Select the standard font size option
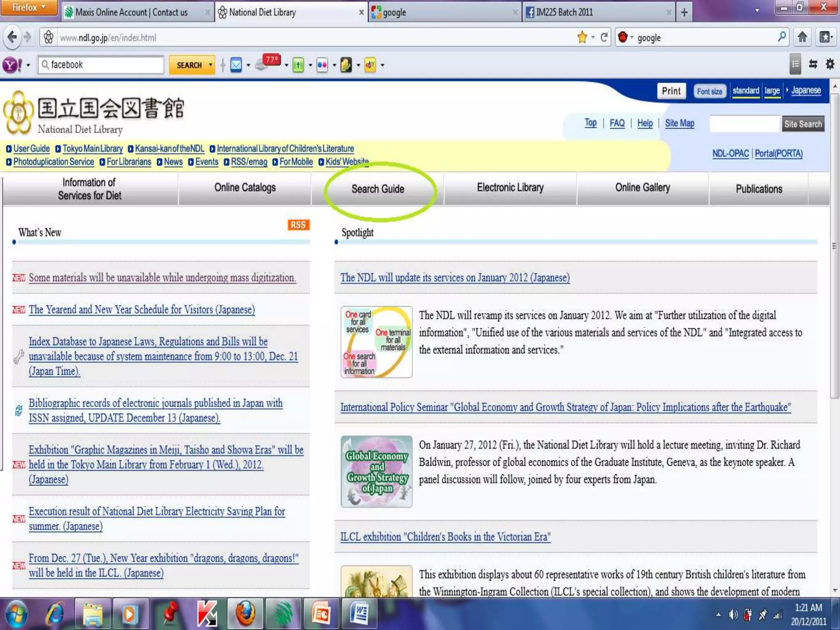840x630 pixels. point(746,91)
